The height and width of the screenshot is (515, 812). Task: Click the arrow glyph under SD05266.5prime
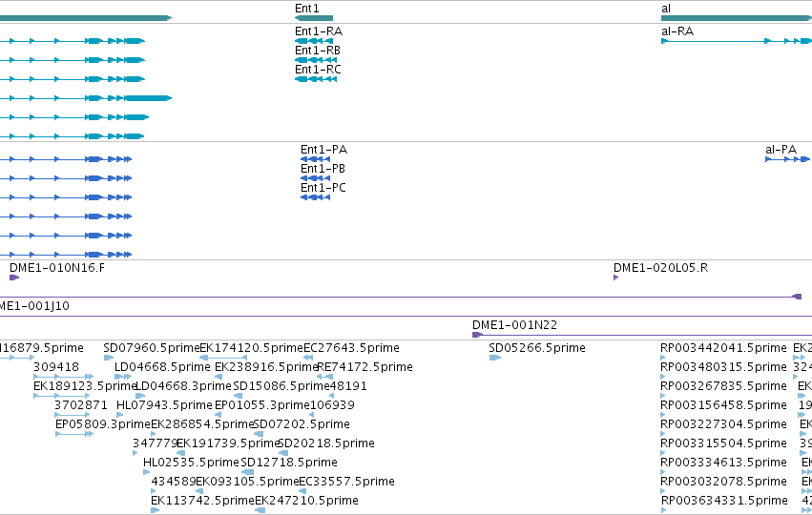[494, 358]
